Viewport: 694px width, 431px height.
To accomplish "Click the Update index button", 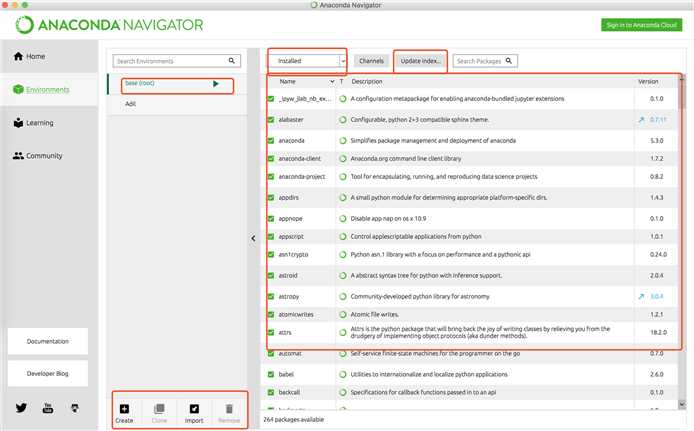I will point(420,61).
